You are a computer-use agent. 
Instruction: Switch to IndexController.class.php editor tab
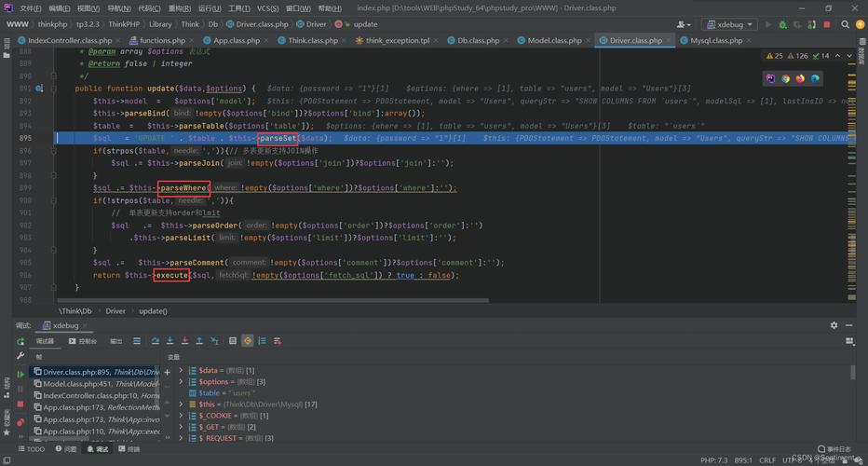coord(69,40)
